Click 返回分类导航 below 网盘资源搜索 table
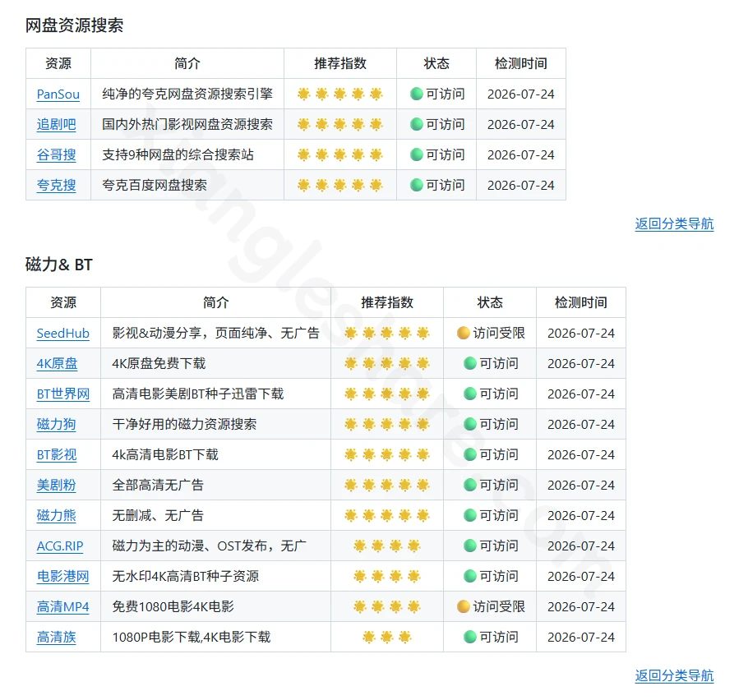Viewport: 739px width, 700px height. [x=674, y=223]
